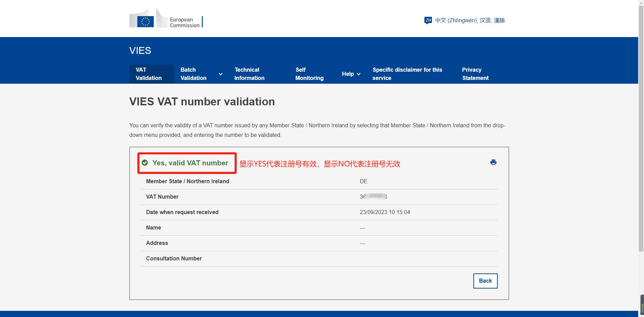Click the print icon
This screenshot has height=317, width=644.
[493, 162]
